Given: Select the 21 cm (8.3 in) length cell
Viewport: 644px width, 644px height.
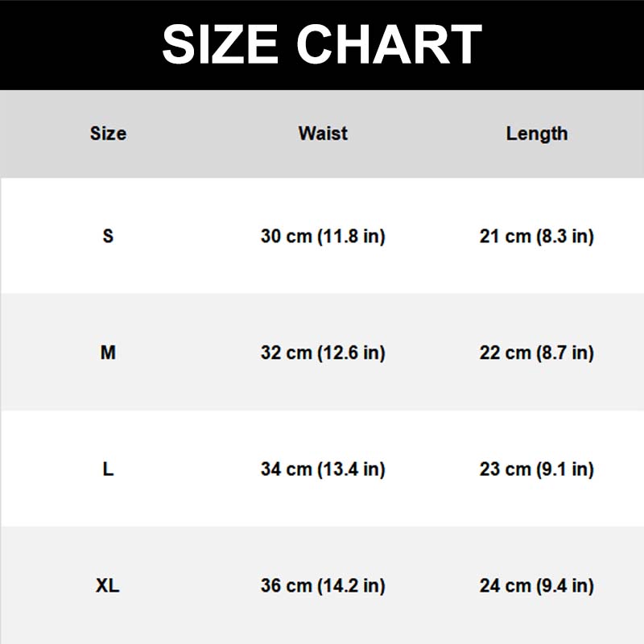Looking at the screenshot, I should [537, 237].
